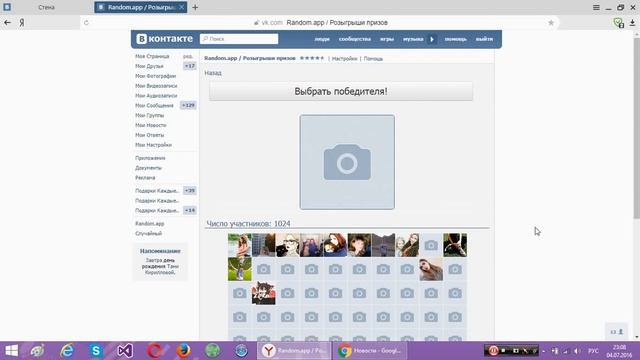This screenshot has height=360, width=640.
Task: Open Мои Фотографии in sidebar
Action: pos(156,76)
